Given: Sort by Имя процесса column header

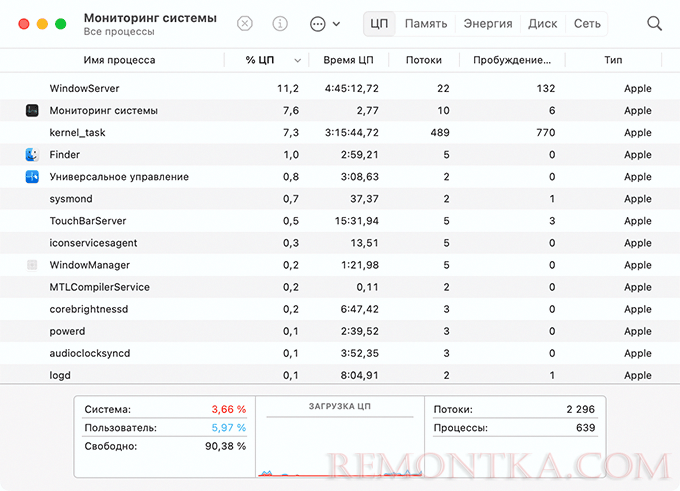Looking at the screenshot, I should click(x=119, y=60).
